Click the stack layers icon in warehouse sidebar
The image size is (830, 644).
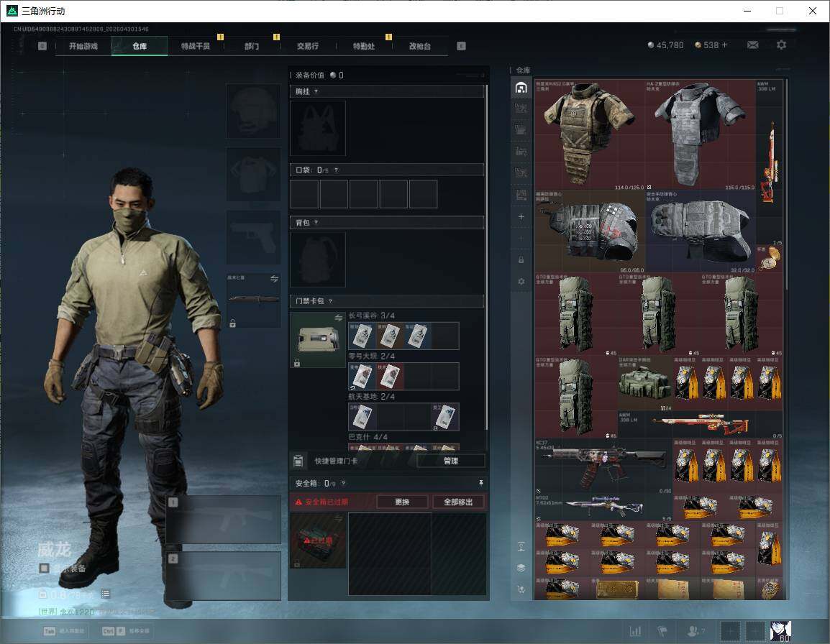[x=521, y=567]
